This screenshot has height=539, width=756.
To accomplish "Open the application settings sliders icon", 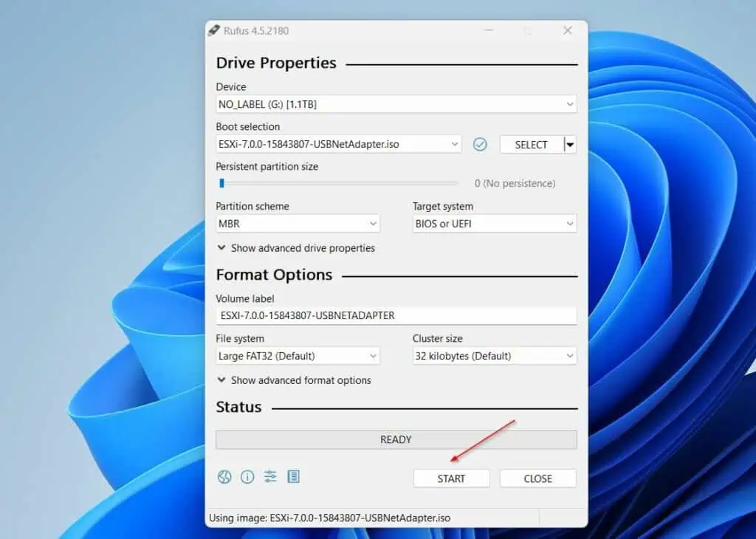I will [270, 477].
